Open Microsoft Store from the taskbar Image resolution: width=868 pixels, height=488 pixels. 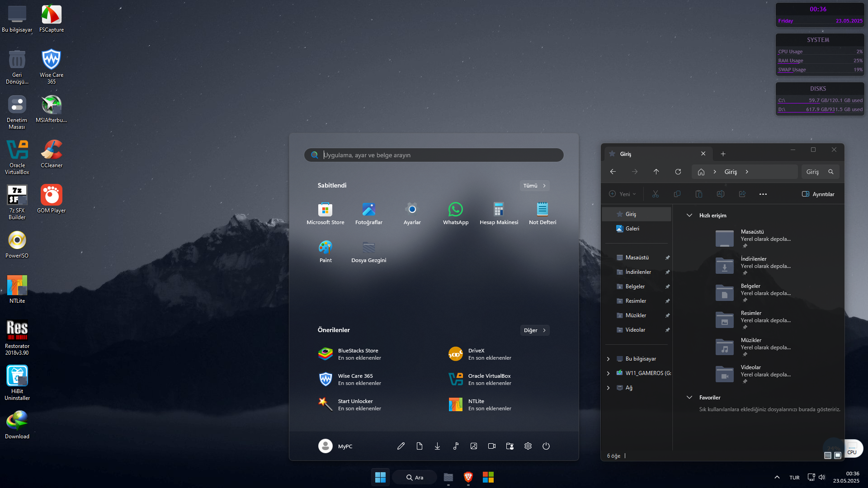pos(488,477)
